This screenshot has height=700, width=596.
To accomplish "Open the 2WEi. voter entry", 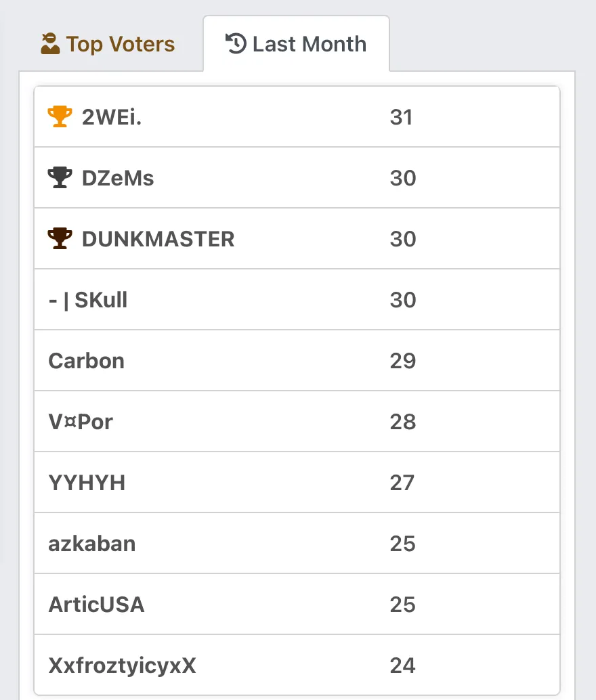I will click(x=297, y=116).
